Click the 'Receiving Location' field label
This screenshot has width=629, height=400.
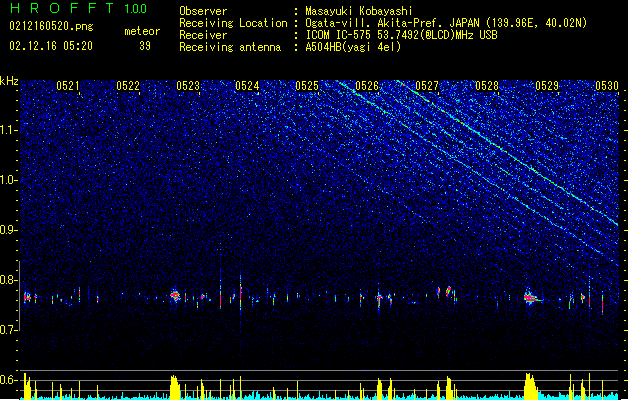click(233, 23)
